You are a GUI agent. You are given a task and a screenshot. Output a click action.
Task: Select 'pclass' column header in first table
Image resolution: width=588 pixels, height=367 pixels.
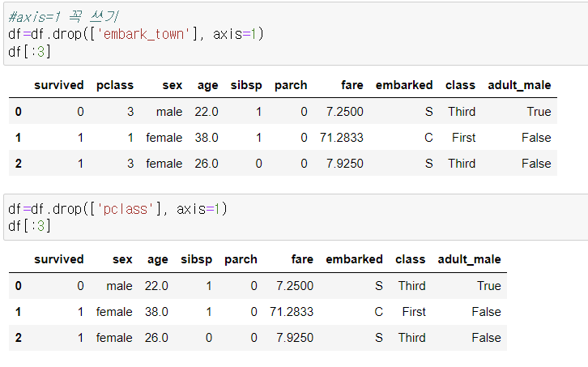115,86
